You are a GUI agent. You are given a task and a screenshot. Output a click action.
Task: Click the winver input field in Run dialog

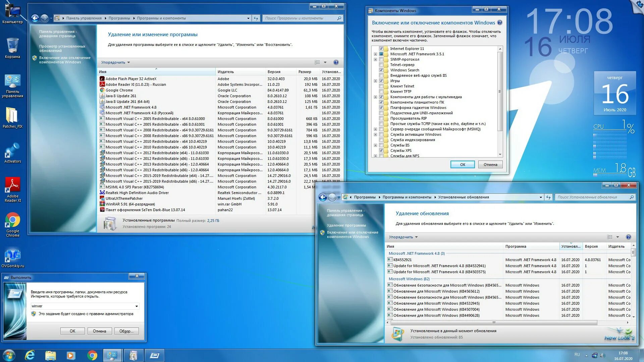pyautogui.click(x=84, y=306)
